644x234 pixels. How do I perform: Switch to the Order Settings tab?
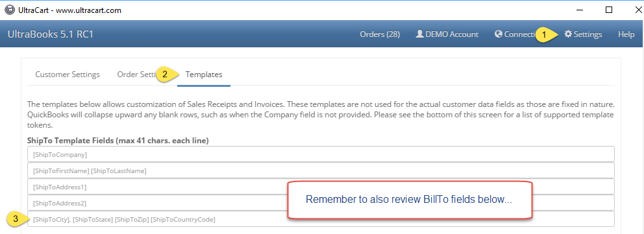click(137, 75)
